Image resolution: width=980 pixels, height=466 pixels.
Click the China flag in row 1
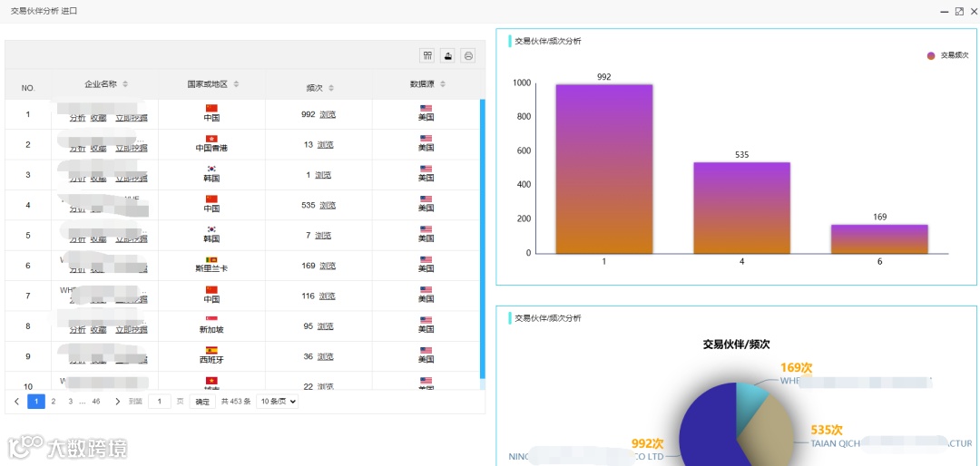pyautogui.click(x=211, y=108)
